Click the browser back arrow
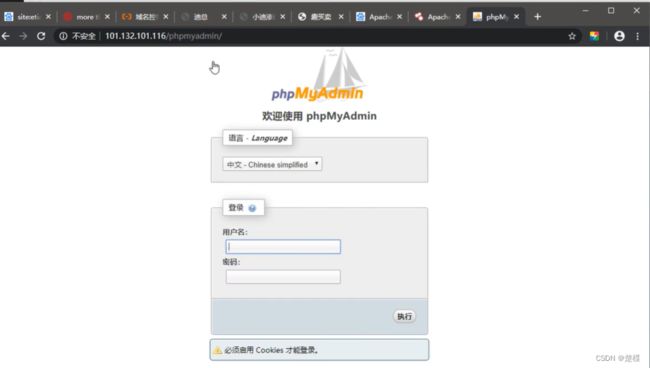 click(x=6, y=36)
